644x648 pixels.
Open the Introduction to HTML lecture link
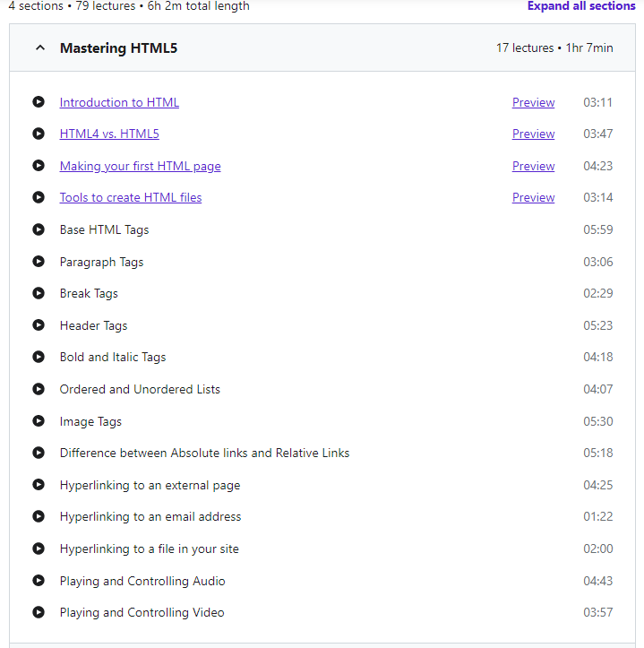[x=119, y=102]
